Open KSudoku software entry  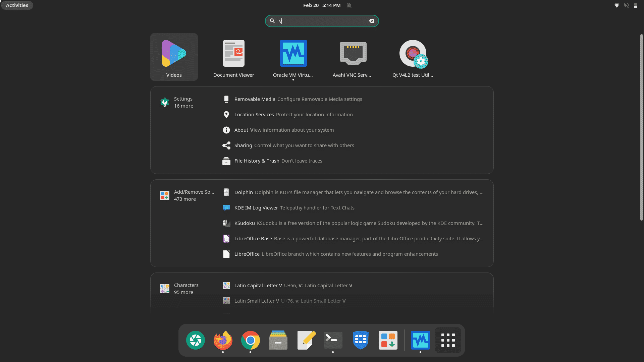[353, 223]
